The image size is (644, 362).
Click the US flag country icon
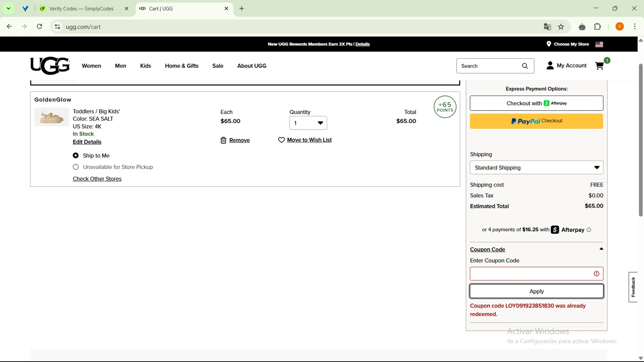tap(599, 44)
